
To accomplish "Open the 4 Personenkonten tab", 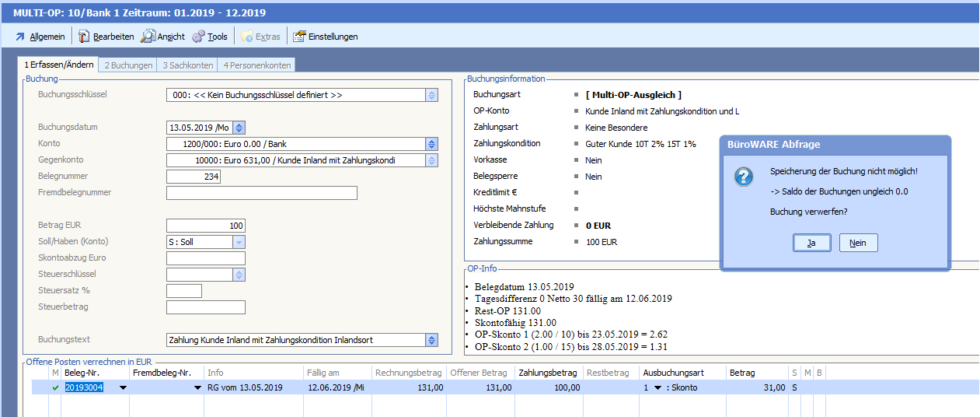I will (x=255, y=65).
